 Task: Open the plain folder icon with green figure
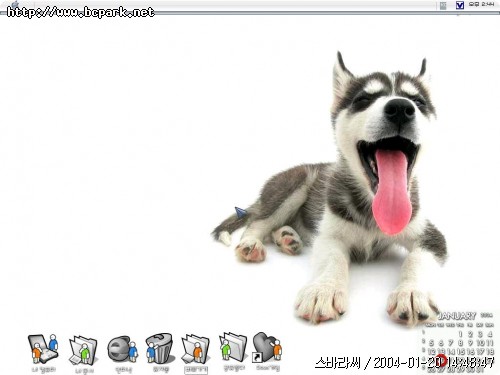click(233, 347)
